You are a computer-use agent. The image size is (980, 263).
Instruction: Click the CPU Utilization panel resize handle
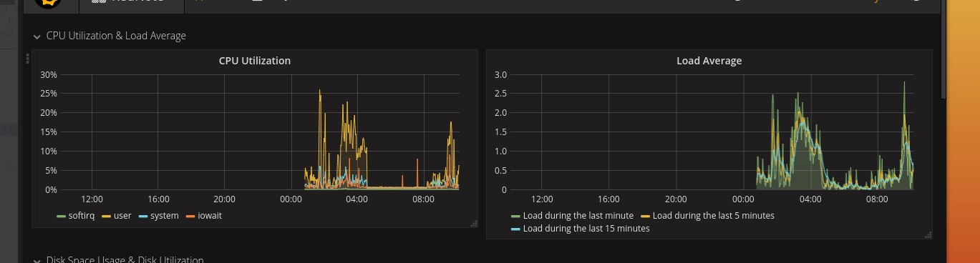473,224
